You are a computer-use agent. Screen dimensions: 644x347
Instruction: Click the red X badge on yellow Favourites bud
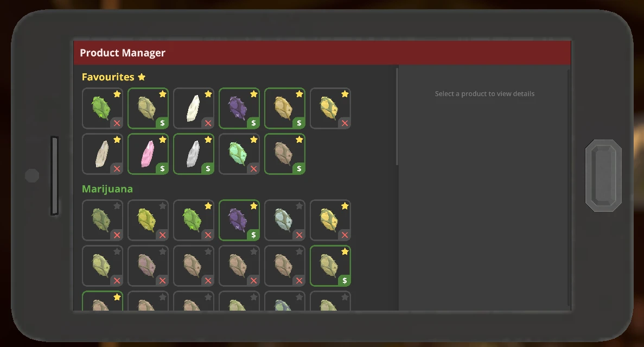pyautogui.click(x=345, y=123)
